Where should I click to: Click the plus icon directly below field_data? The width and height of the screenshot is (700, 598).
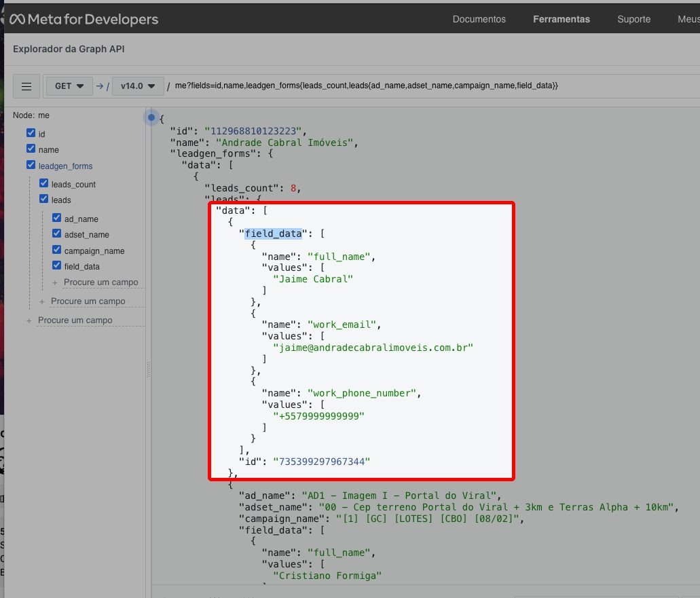coord(55,282)
